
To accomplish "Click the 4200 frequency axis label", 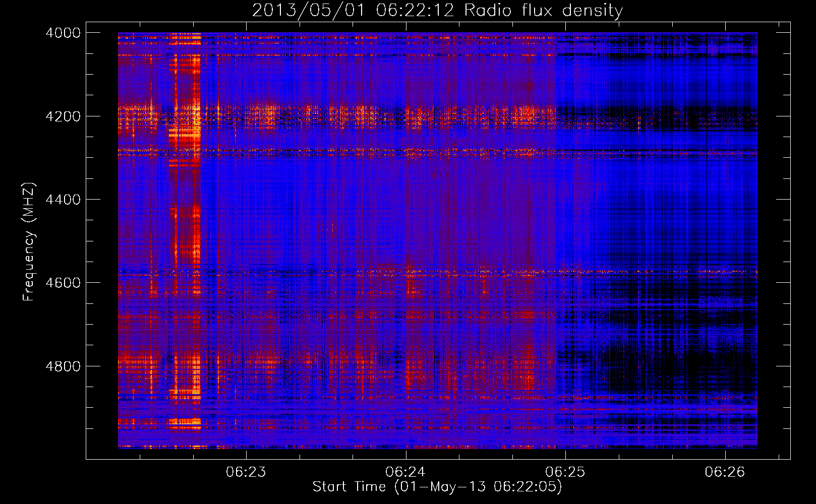I will coord(63,116).
